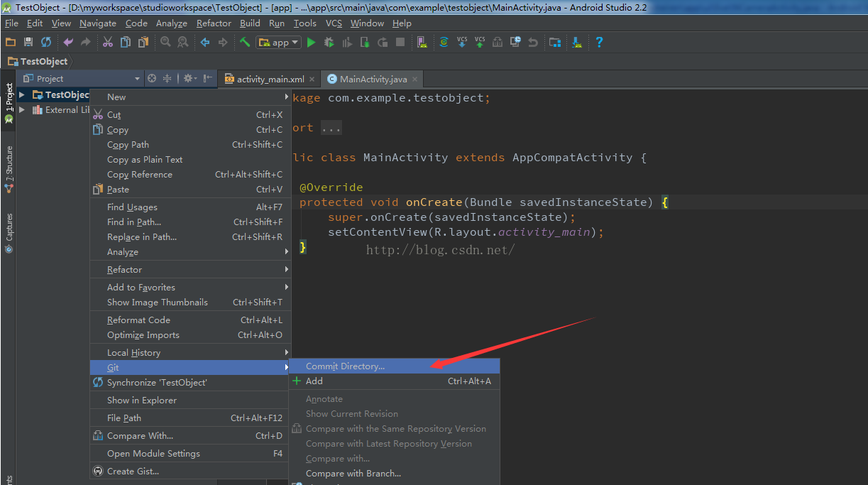Image resolution: width=868 pixels, height=485 pixels.
Task: Click the Stop square toolbar icon
Action: tap(400, 42)
